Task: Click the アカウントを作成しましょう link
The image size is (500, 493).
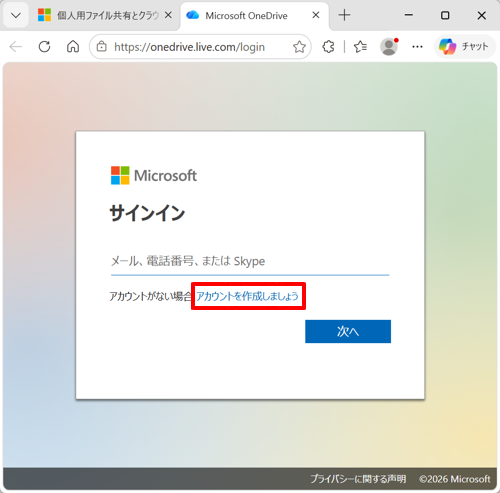Action: tap(247, 296)
